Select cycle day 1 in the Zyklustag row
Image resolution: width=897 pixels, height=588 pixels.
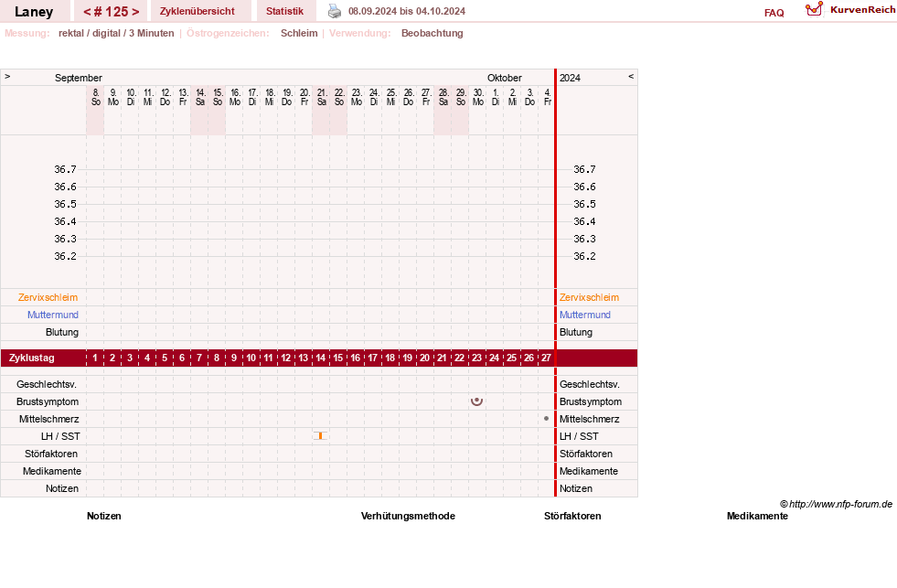tap(95, 358)
